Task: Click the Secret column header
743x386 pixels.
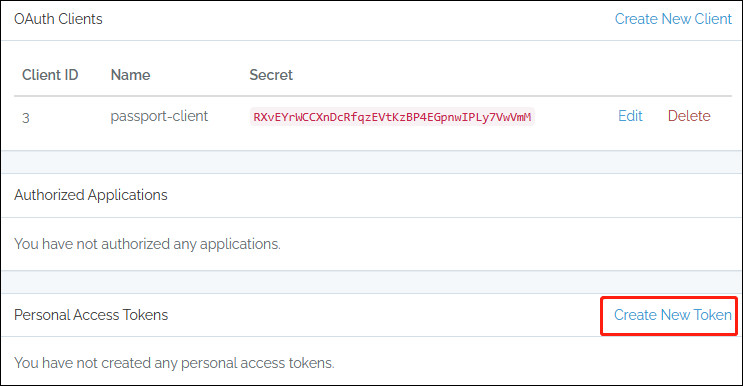Action: tap(271, 75)
